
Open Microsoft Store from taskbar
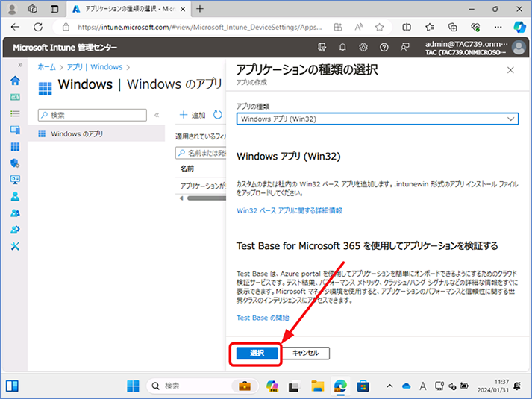pos(363,386)
